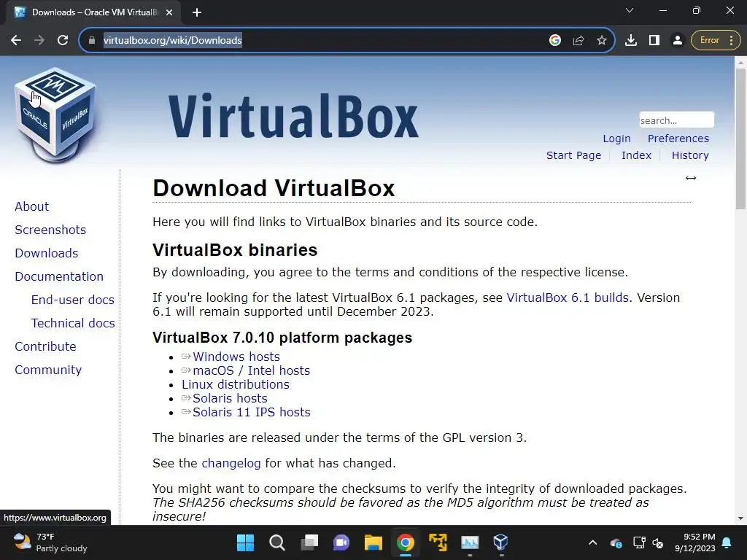Click Chrome icon in the taskbar
This screenshot has height=560, width=747.
click(405, 542)
